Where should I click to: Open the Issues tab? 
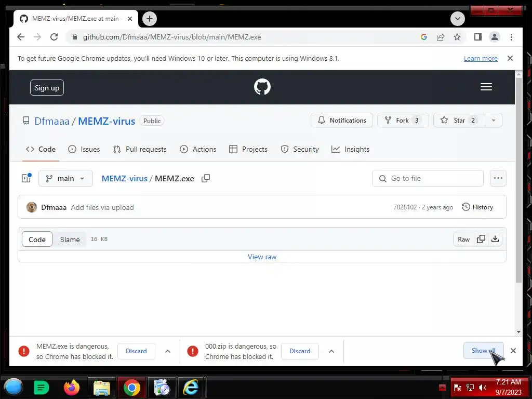coord(84,149)
